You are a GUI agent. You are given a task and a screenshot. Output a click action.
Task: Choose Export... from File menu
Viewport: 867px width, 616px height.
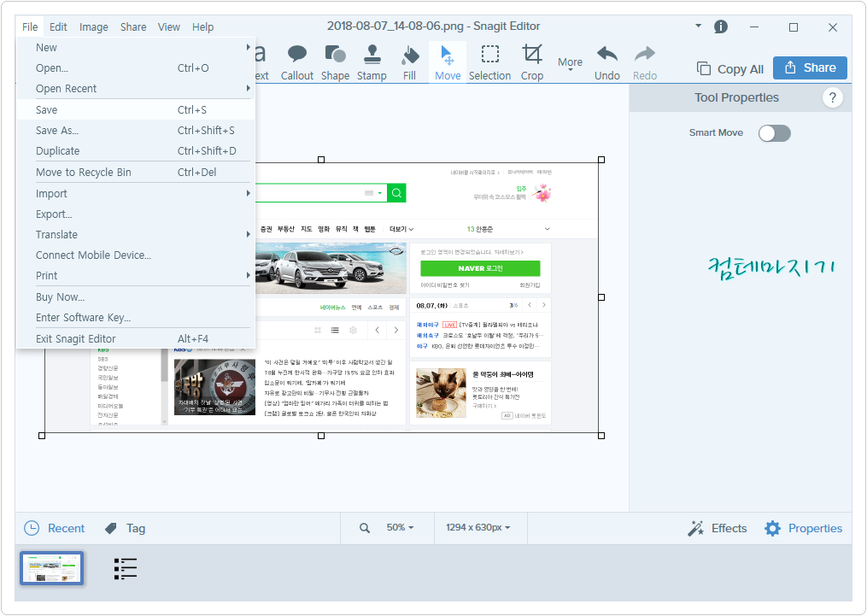[136, 214]
